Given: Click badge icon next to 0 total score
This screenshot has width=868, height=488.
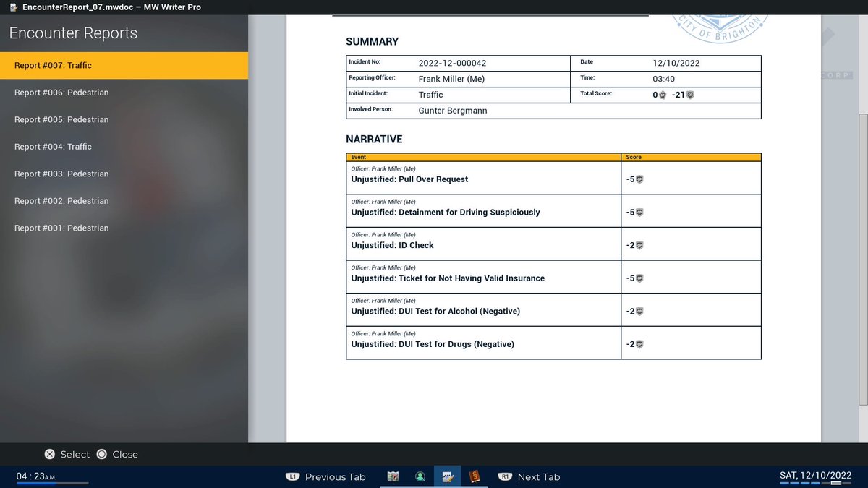Looking at the screenshot, I should (x=663, y=95).
